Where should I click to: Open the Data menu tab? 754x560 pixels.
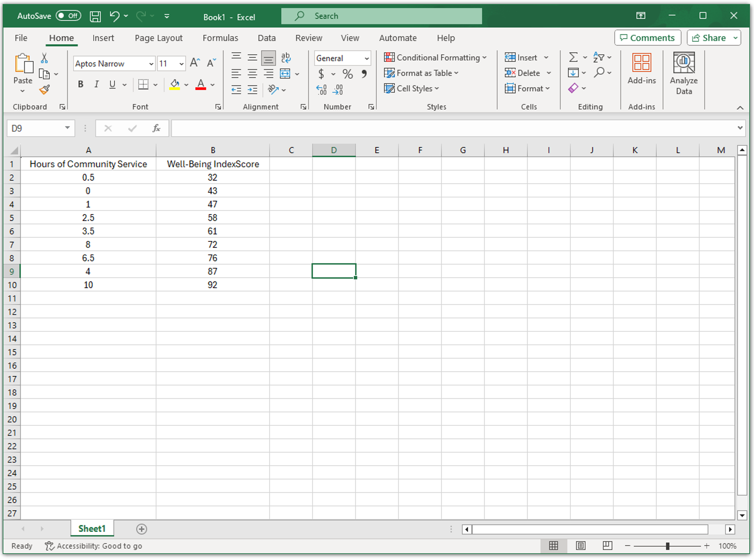tap(267, 38)
